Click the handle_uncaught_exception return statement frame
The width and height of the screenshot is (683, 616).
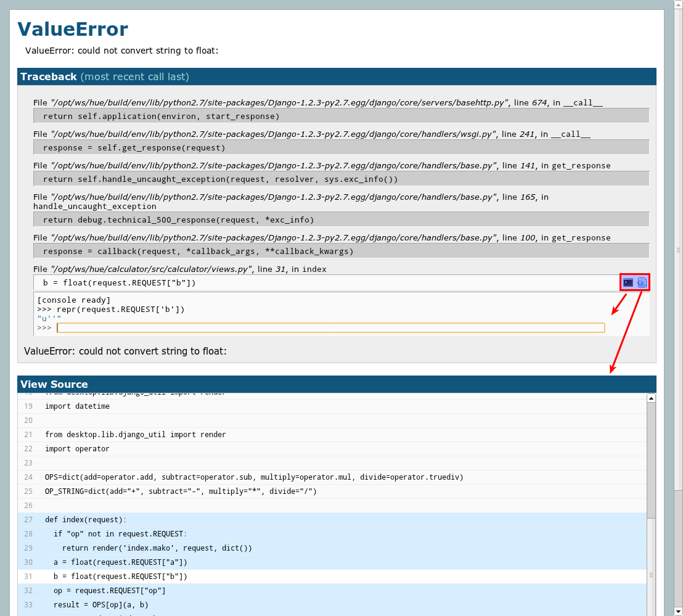tap(220, 179)
